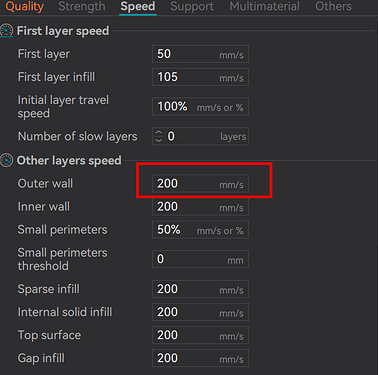Click the Small perimeters threshold field
The width and height of the screenshot is (378, 375).
[200, 259]
